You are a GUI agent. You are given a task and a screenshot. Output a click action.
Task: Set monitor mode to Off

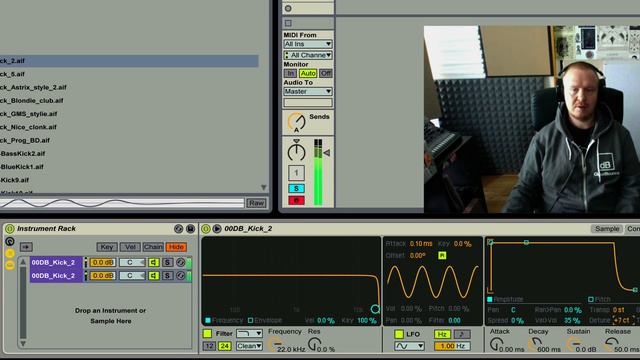(x=326, y=73)
